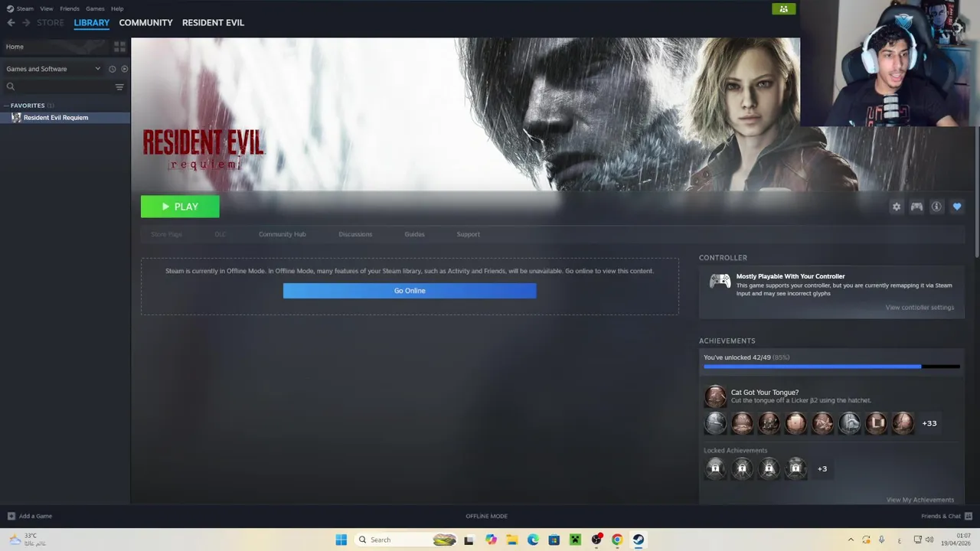
Task: Open File Explorer from the taskbar
Action: click(511, 540)
